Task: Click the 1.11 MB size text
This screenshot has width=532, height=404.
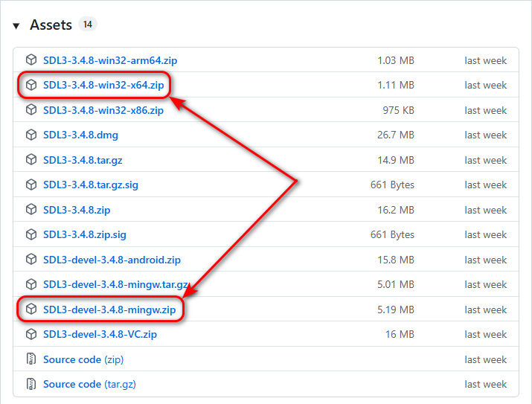Action: [x=396, y=85]
